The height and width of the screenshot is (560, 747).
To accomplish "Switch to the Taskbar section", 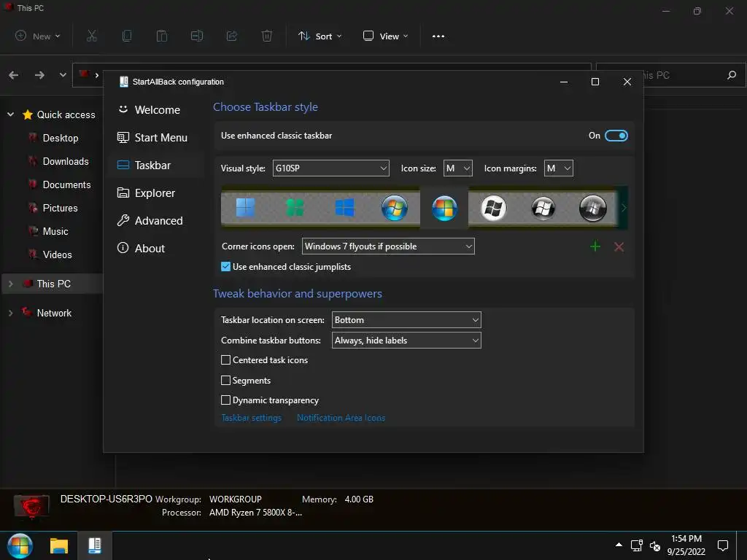I will [x=156, y=166].
